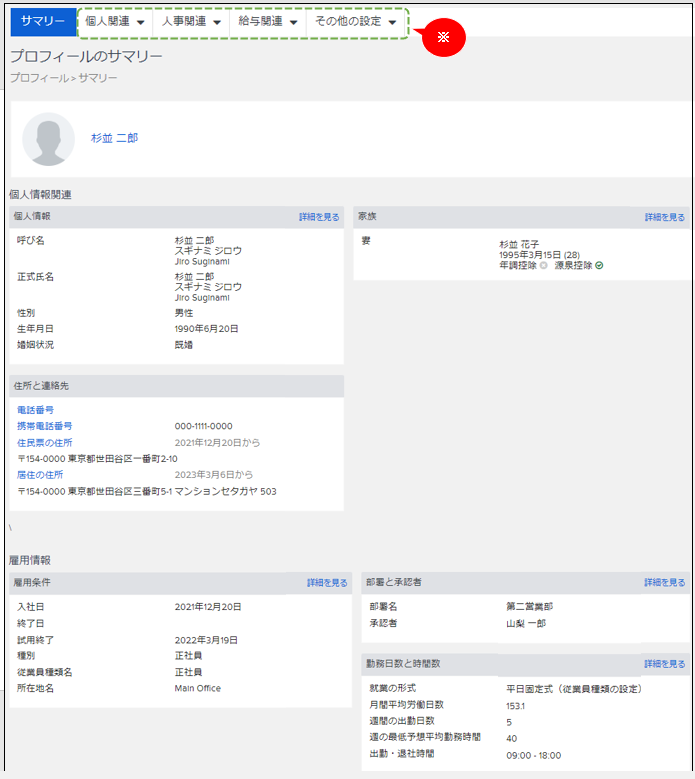Open the 給与関連 dropdown menu

(267, 21)
